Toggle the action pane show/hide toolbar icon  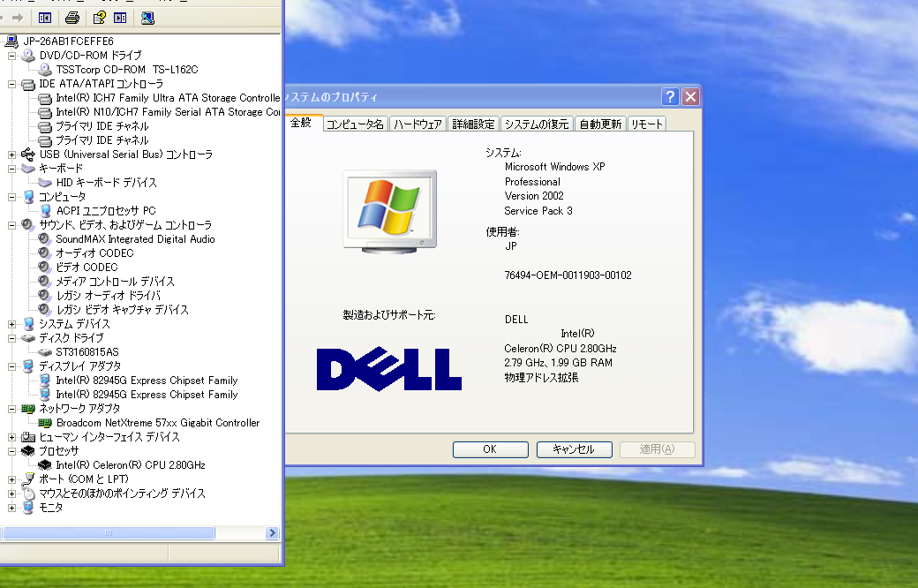click(120, 19)
